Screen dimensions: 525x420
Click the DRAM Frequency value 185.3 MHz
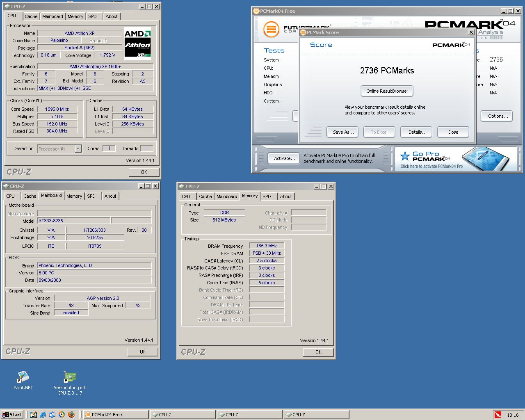tap(267, 246)
